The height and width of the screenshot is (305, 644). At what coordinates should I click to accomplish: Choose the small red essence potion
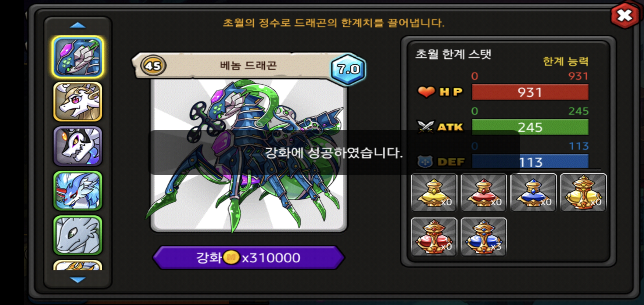pos(484,193)
